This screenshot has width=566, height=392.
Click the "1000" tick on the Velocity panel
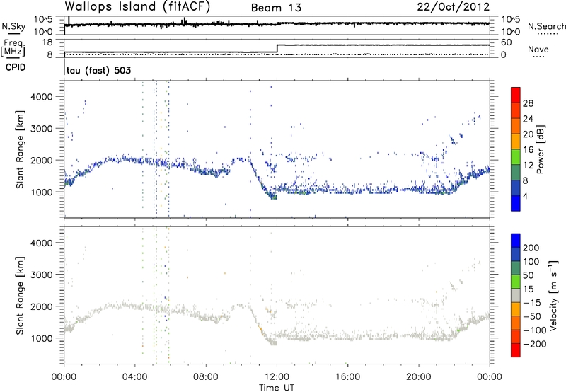41,338
